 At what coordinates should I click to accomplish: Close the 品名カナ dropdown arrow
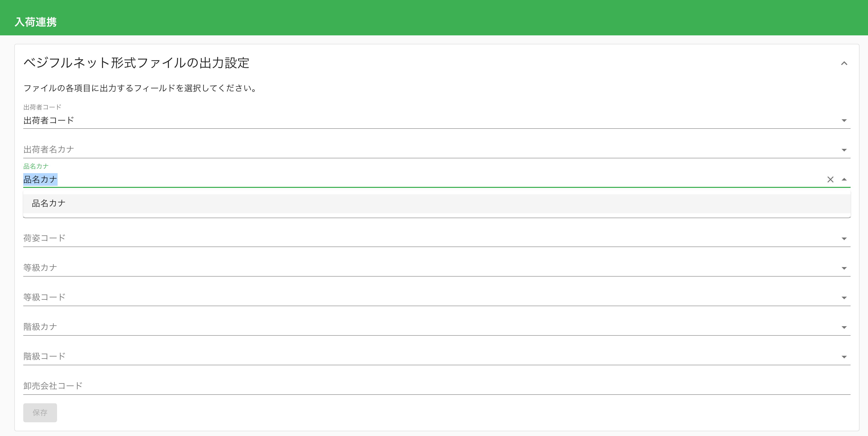[844, 179]
